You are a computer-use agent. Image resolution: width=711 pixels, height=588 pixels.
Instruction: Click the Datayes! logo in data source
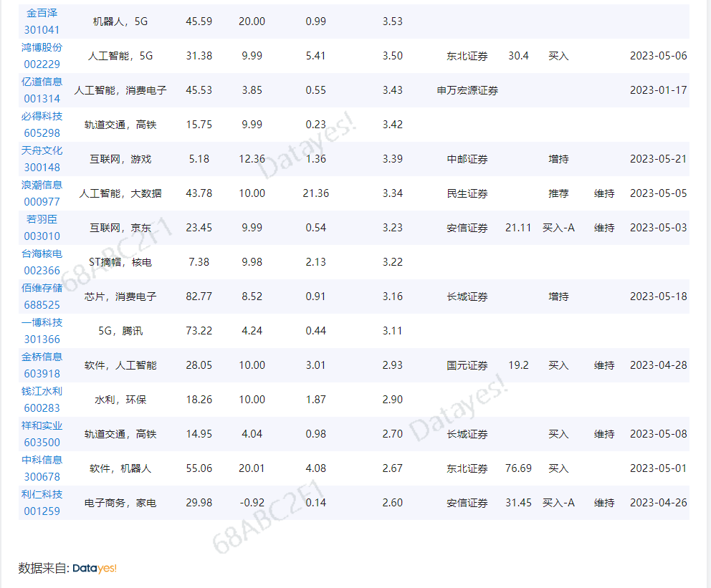tap(95, 569)
